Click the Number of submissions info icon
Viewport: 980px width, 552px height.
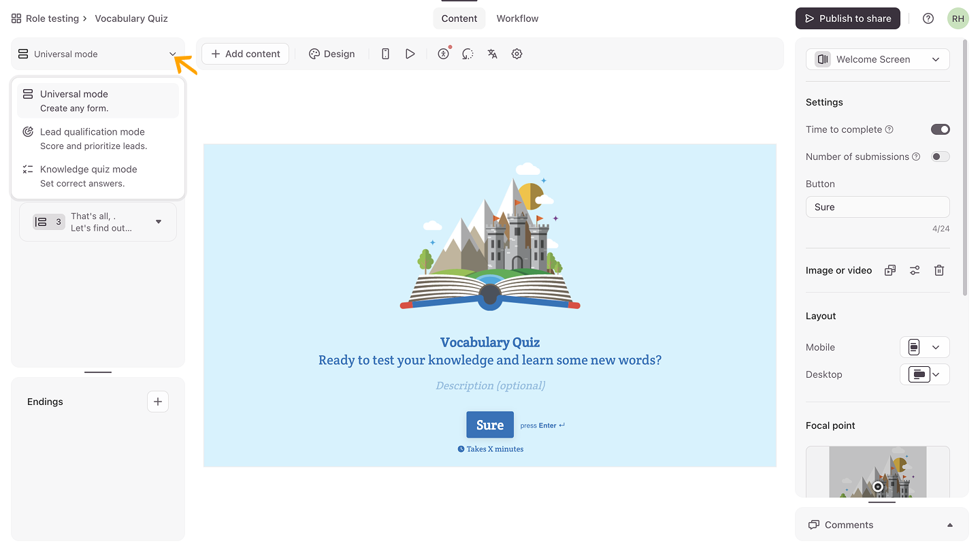pos(916,157)
